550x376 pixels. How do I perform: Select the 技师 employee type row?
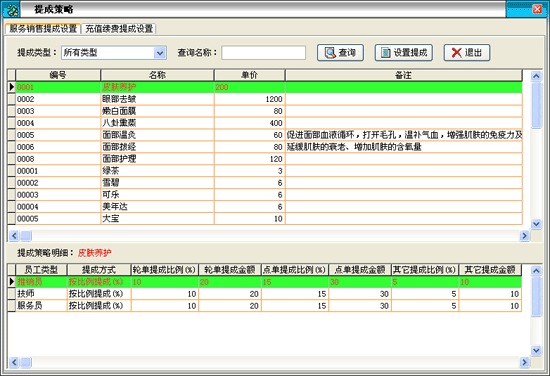tap(264, 294)
